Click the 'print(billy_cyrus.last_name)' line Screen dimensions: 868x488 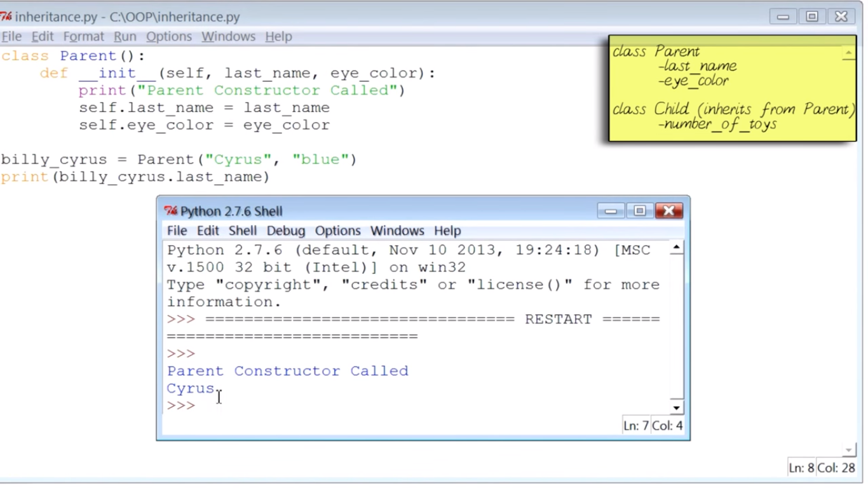click(135, 177)
